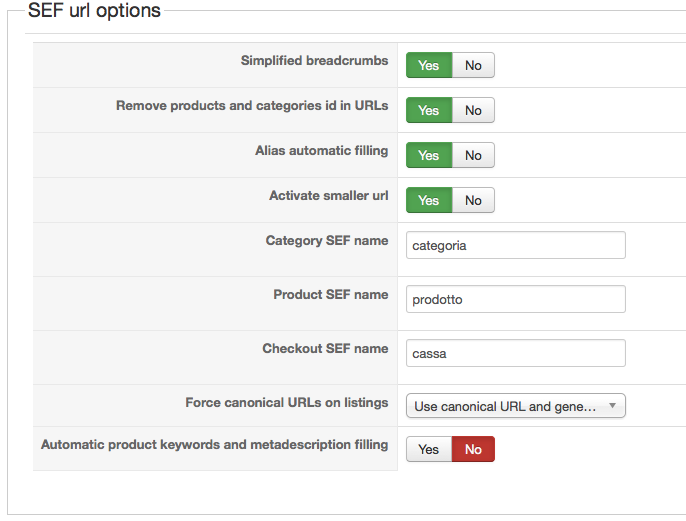This screenshot has width=686, height=521.
Task: Click the Category SEF name field
Action: pos(515,245)
